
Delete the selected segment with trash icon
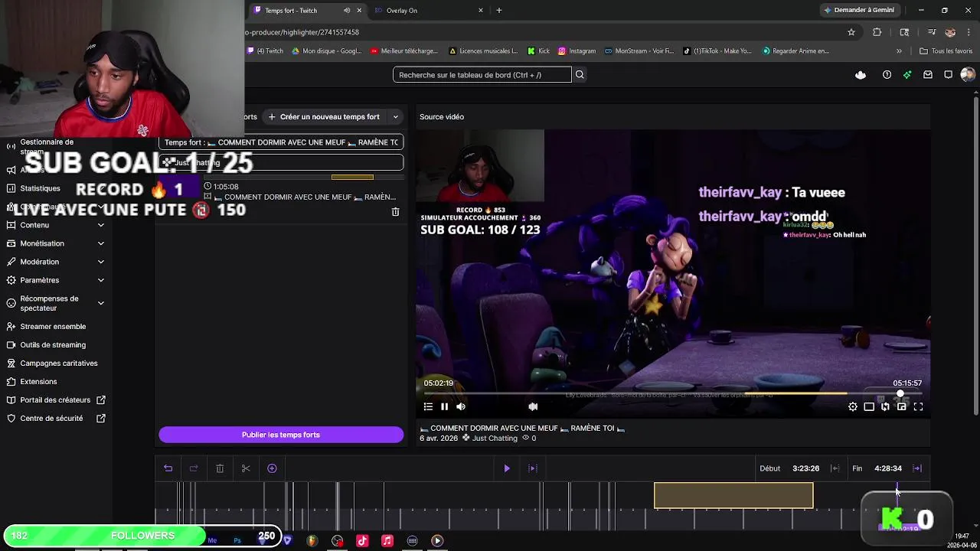point(220,468)
